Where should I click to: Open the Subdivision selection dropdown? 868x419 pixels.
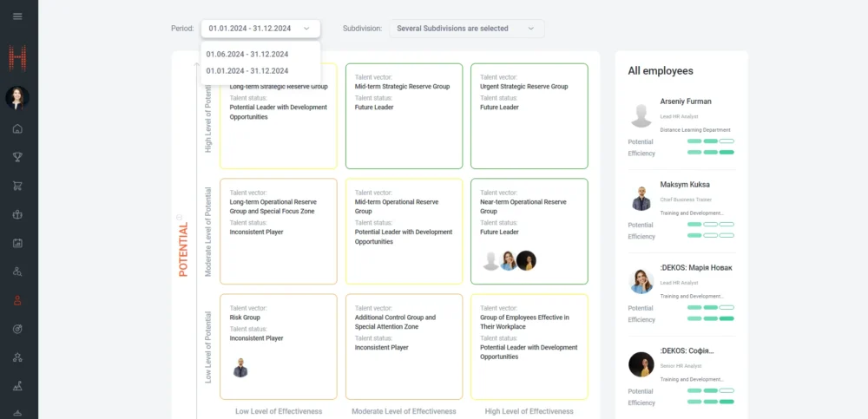click(466, 29)
